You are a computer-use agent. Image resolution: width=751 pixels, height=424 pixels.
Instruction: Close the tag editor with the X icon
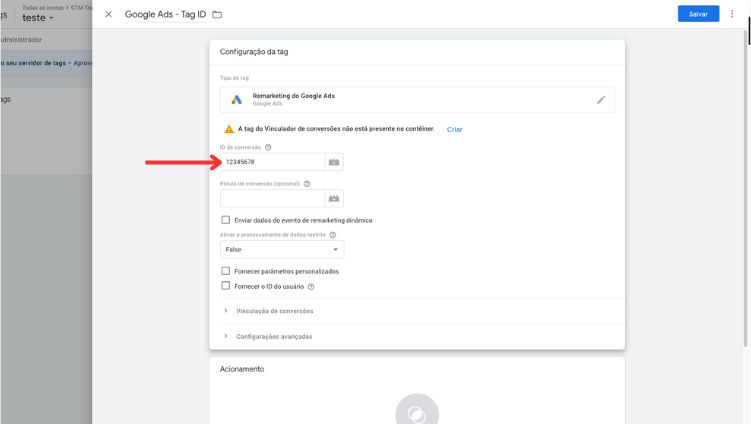tap(109, 14)
